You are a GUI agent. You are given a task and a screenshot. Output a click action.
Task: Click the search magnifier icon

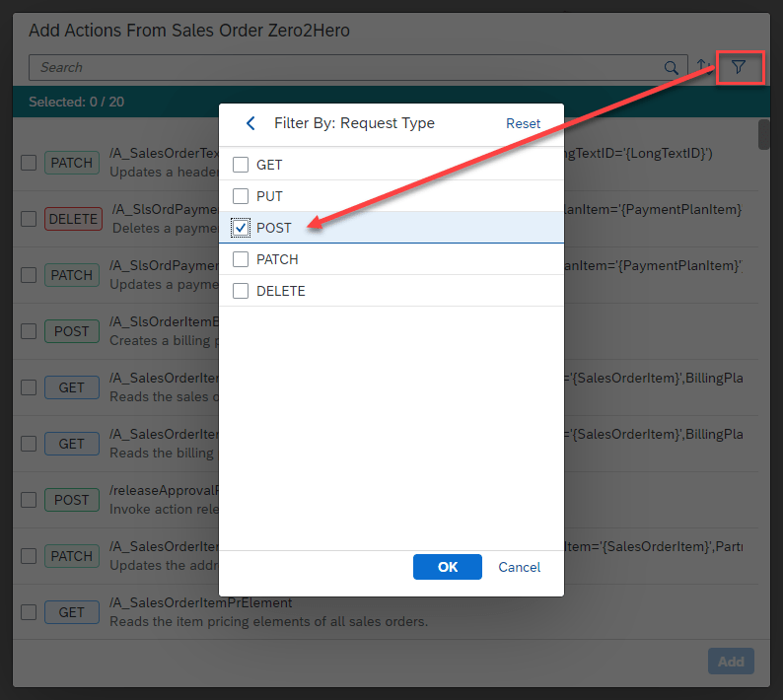tap(671, 68)
